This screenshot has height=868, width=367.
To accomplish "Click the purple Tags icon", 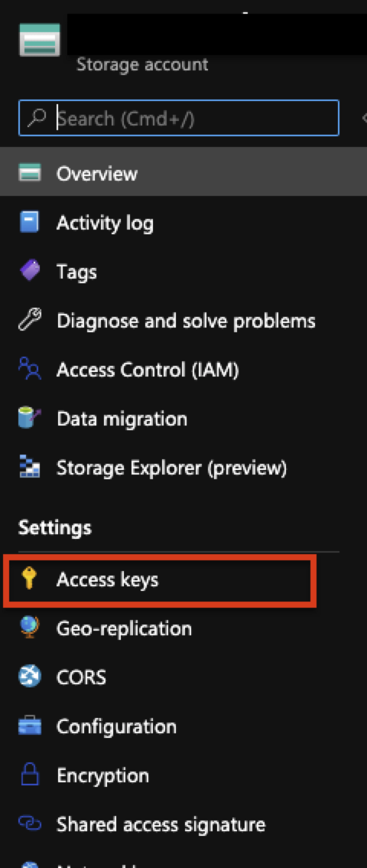I will coord(30,271).
